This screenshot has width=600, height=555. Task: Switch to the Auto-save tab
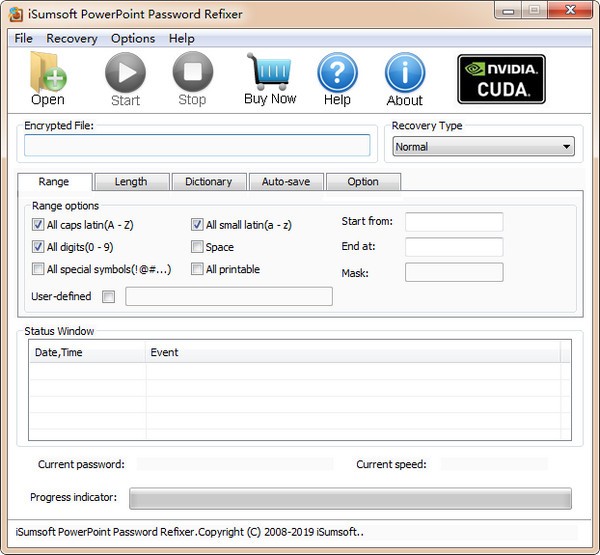(x=286, y=182)
